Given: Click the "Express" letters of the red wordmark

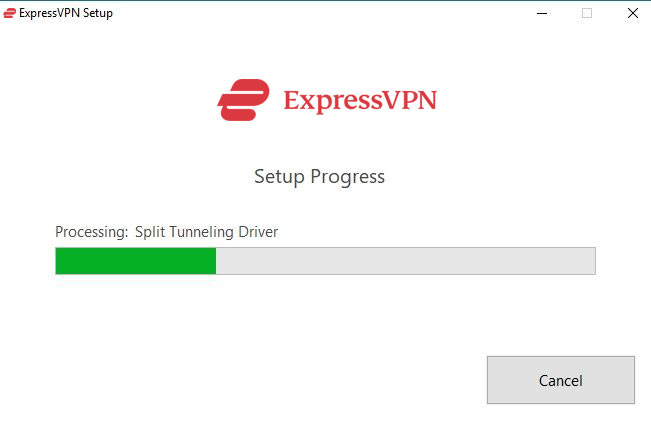Looking at the screenshot, I should click(333, 101).
